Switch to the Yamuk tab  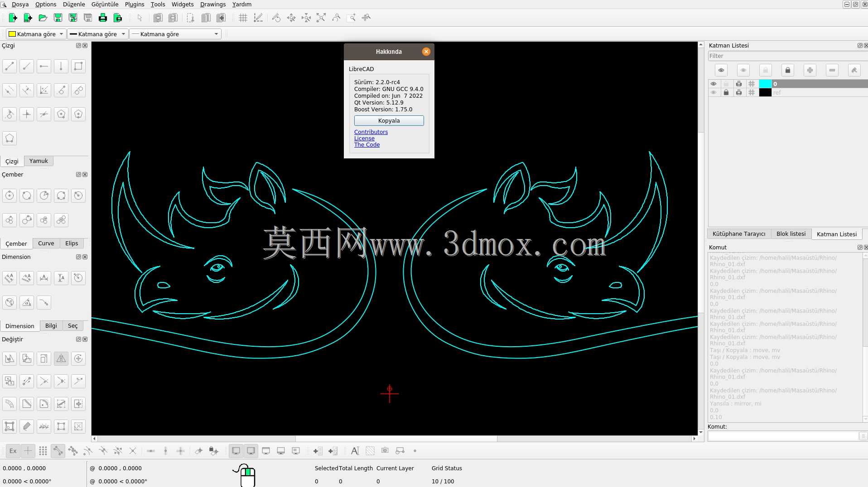[39, 161]
